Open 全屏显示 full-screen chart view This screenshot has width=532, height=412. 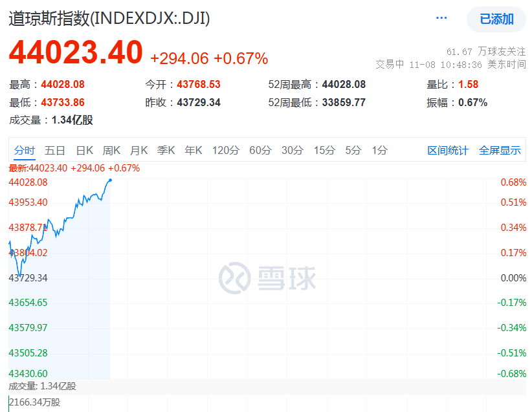tap(500, 149)
